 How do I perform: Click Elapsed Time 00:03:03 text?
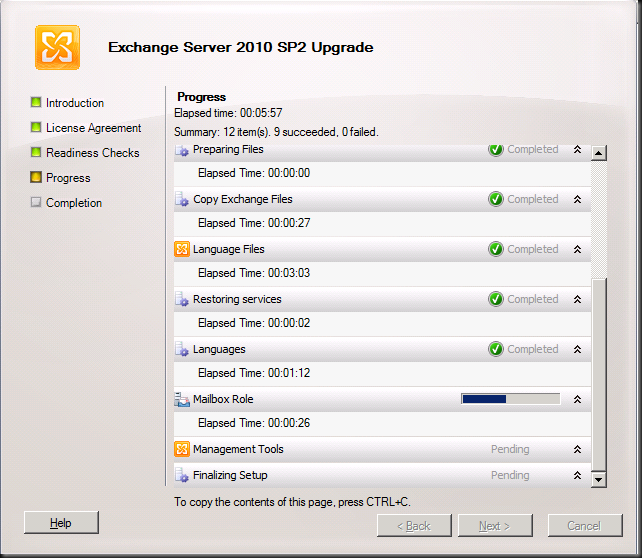click(x=254, y=273)
